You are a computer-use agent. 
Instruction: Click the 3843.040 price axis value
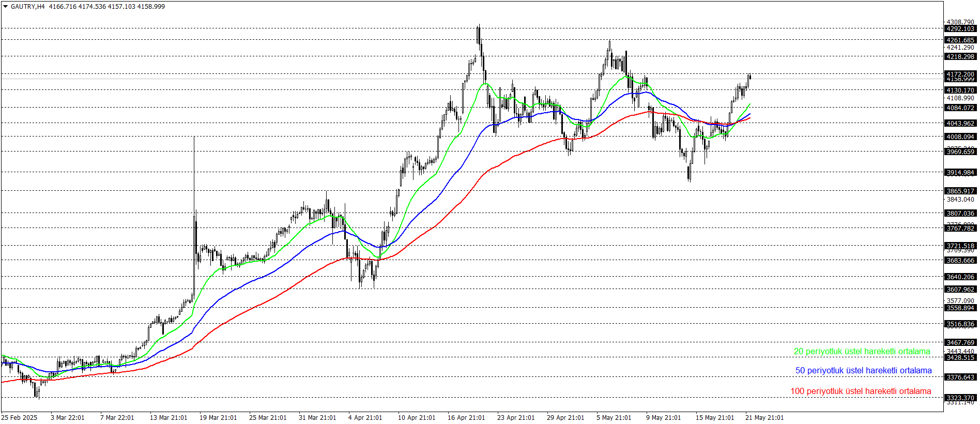click(960, 200)
